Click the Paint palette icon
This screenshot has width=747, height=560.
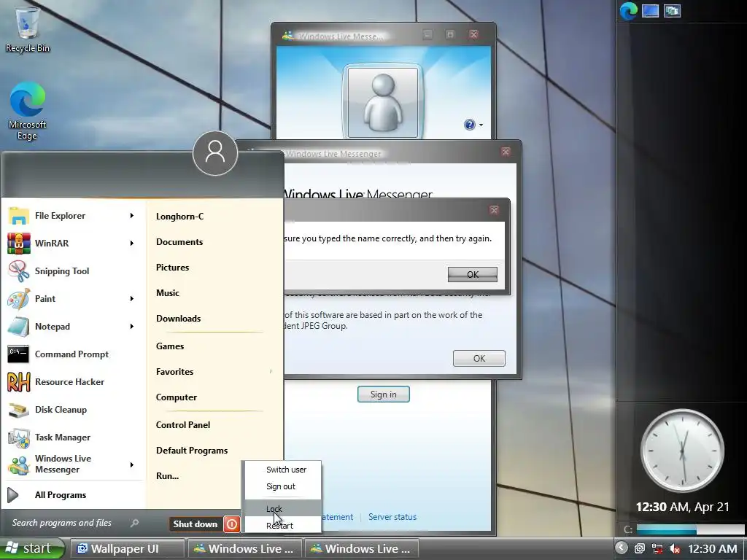pos(18,299)
